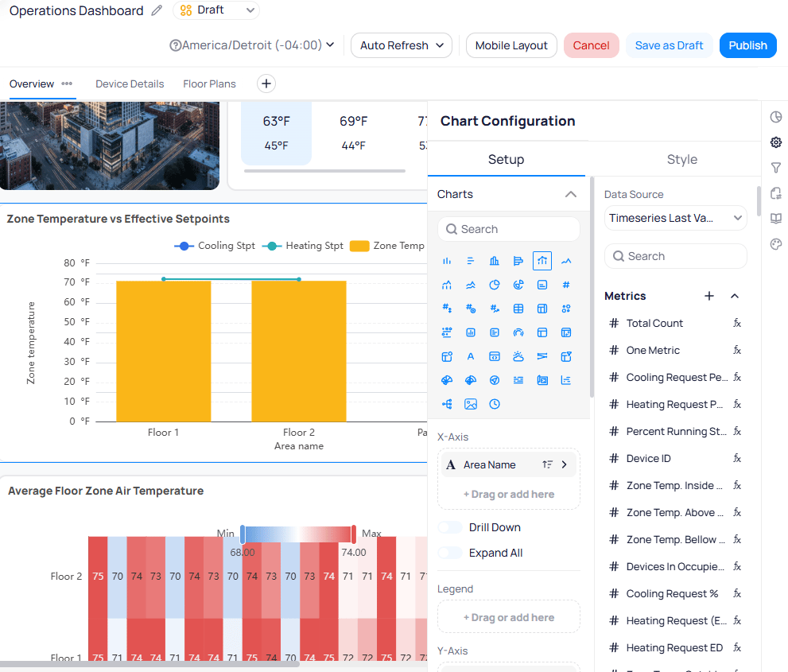Screen dimensions: 788x672
Task: Add a new metric with plus button
Action: [709, 296]
